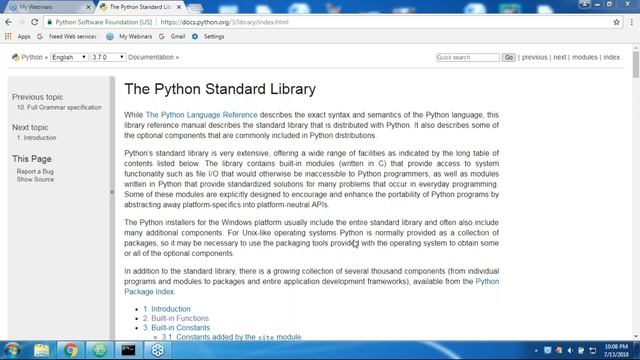Open the command prompt taskbar icon

coord(128,350)
